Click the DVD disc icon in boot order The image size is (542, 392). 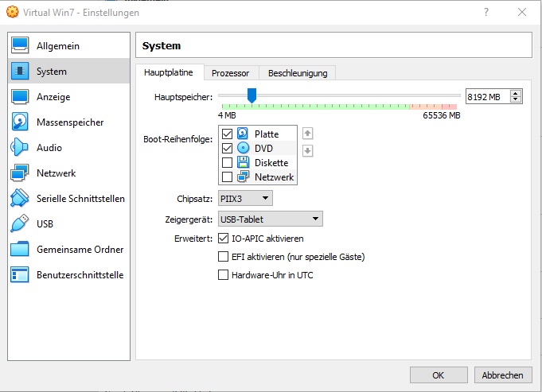243,148
